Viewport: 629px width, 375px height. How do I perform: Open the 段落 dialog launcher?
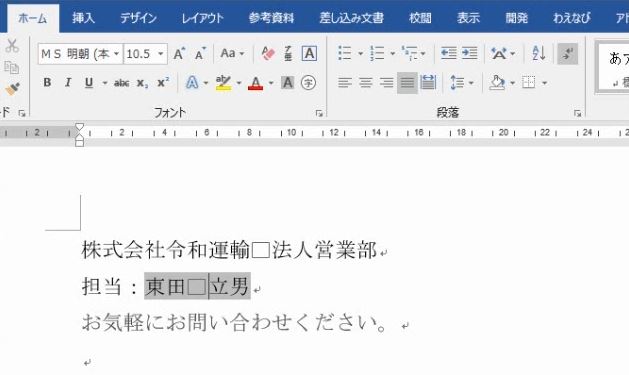point(578,114)
